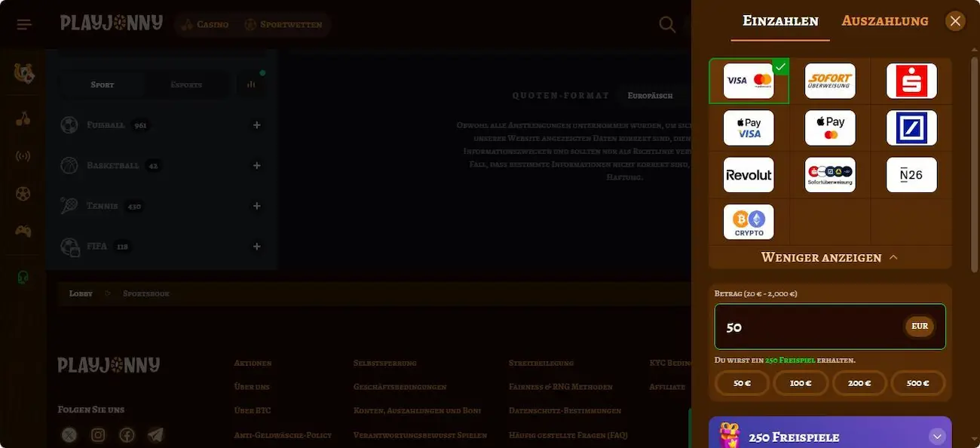Open the soccer ball sidebar icon

(23, 194)
